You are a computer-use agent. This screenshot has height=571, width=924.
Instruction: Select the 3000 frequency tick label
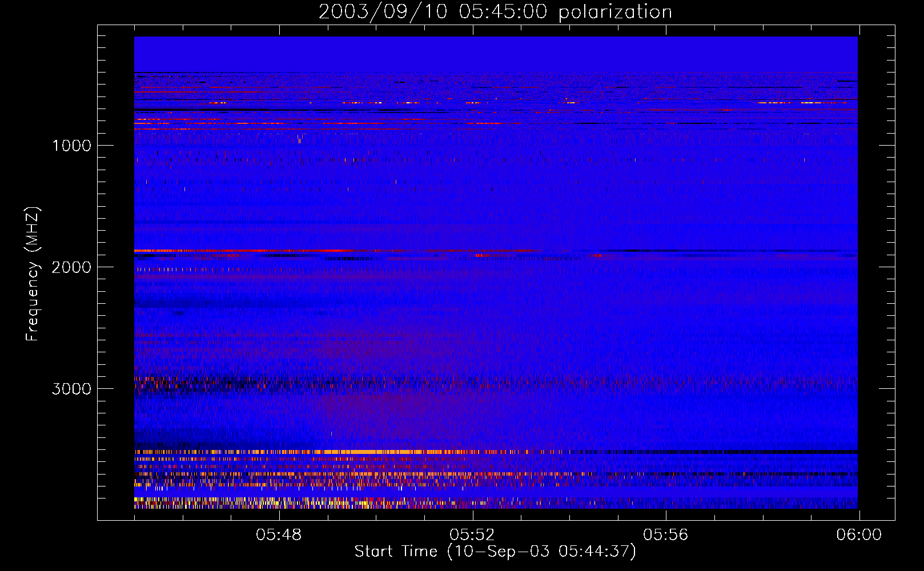click(71, 389)
